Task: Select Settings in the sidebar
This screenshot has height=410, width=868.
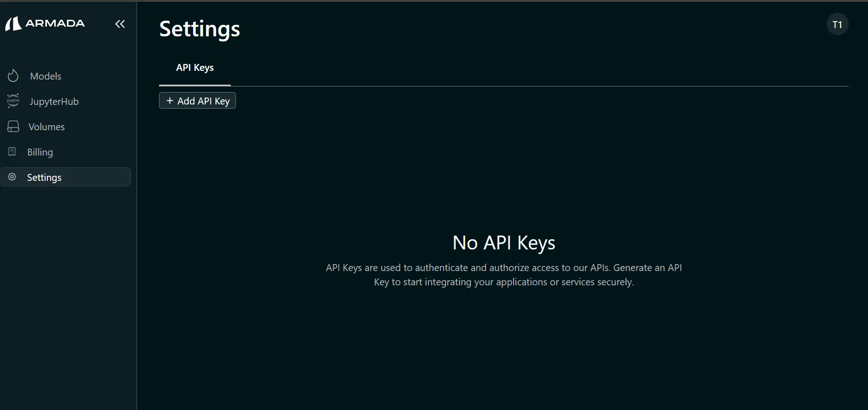Action: (x=66, y=177)
